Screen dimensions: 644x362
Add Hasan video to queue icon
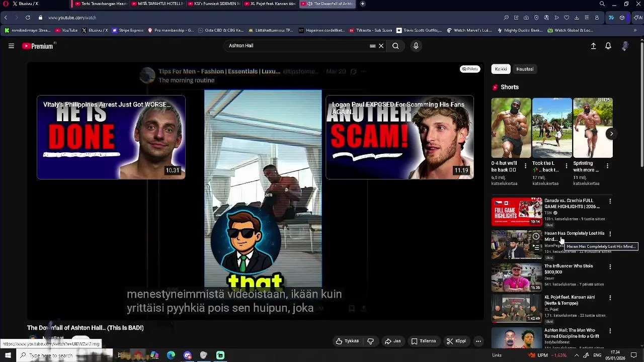[x=536, y=247]
